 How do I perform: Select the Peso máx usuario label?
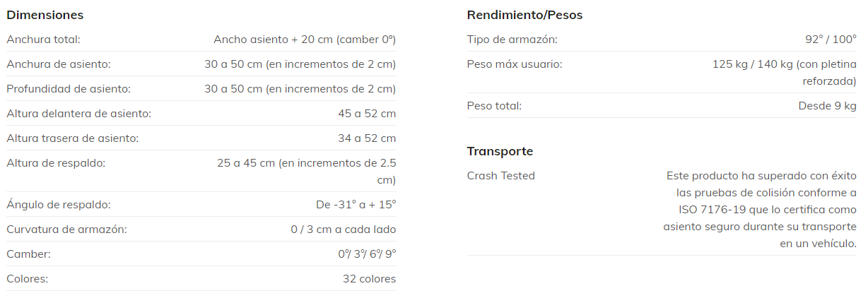515,64
